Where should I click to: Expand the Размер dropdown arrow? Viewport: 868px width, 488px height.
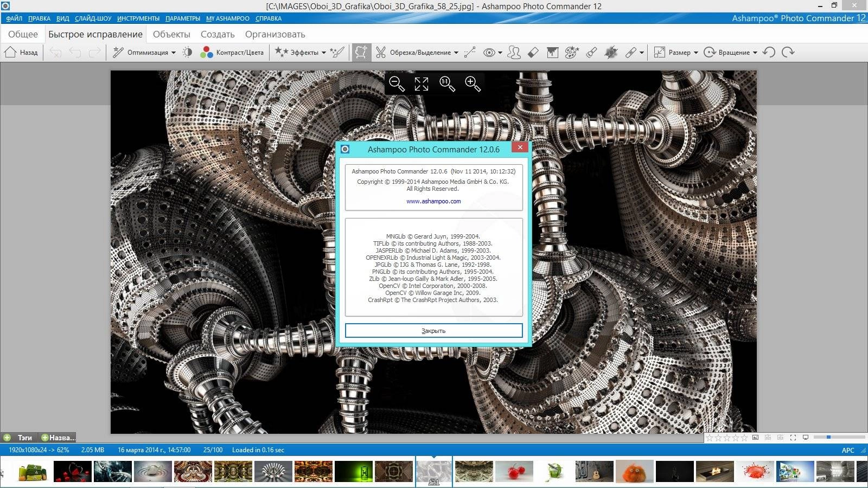(x=696, y=53)
